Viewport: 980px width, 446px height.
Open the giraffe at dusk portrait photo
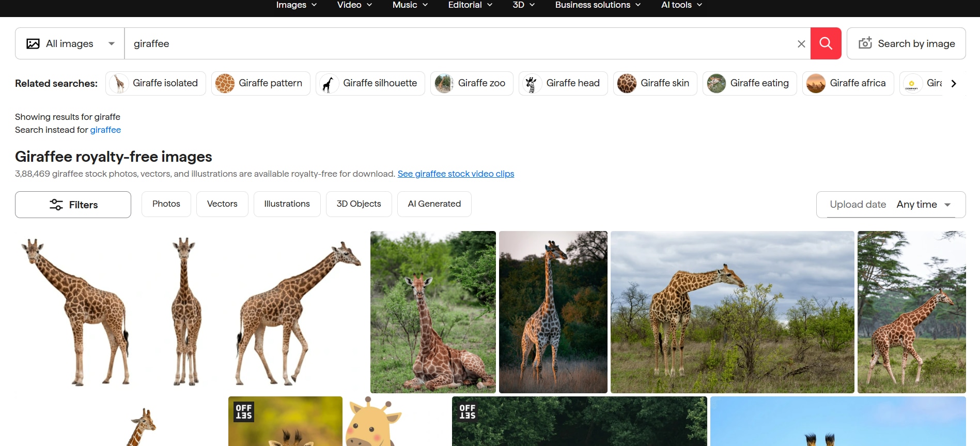click(x=553, y=312)
